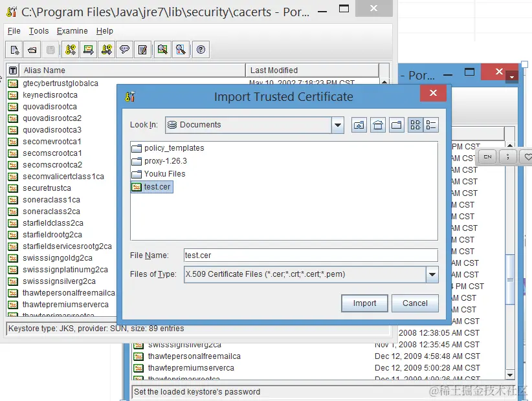
Task: Click the Save Keystore floppy icon
Action: 50,50
